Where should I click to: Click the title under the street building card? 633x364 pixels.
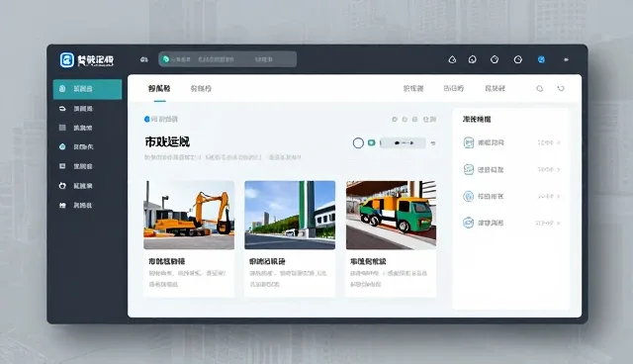pyautogui.click(x=267, y=261)
